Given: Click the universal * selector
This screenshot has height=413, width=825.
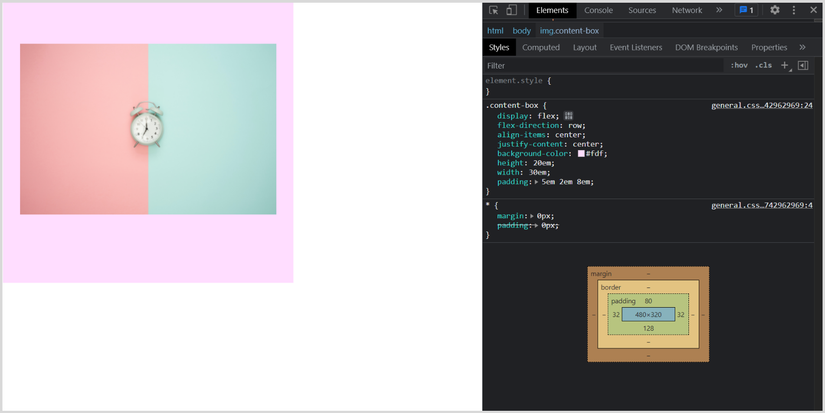Looking at the screenshot, I should [x=487, y=206].
